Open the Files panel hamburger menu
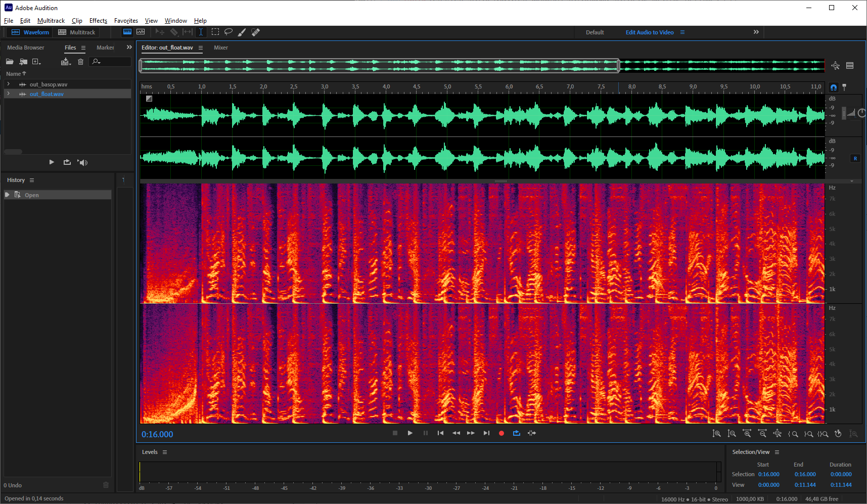The image size is (867, 504). tap(83, 48)
